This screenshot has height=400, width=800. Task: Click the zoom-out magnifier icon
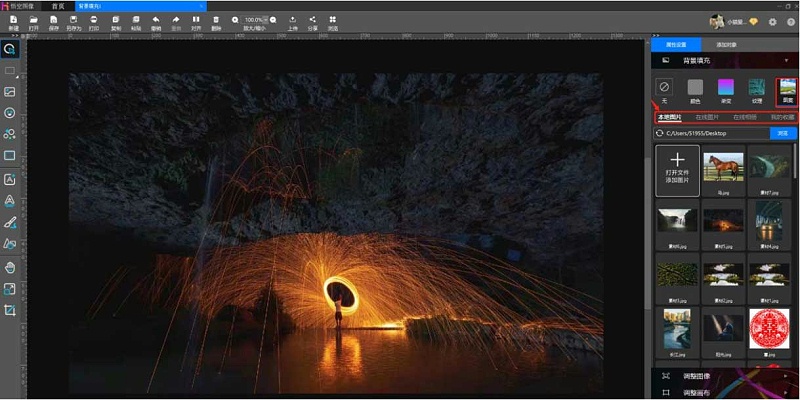pos(236,20)
